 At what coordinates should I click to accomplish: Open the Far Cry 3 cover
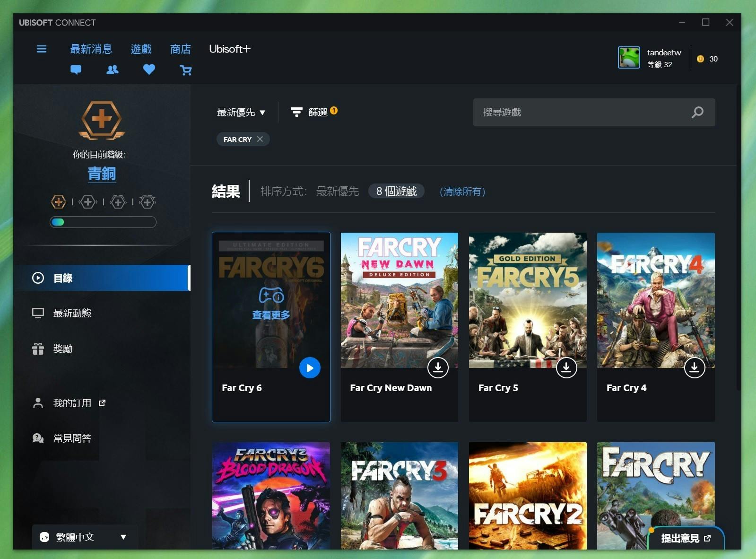click(x=400, y=496)
